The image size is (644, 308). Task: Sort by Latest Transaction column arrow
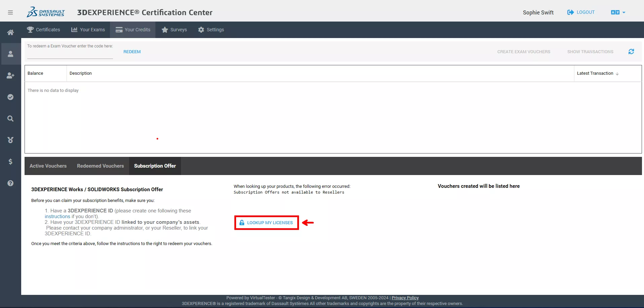point(617,74)
